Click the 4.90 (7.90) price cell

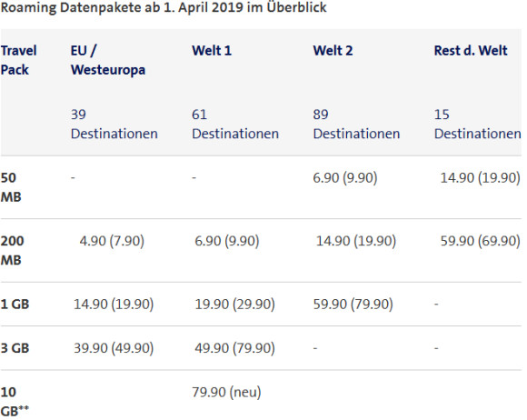[x=112, y=241]
